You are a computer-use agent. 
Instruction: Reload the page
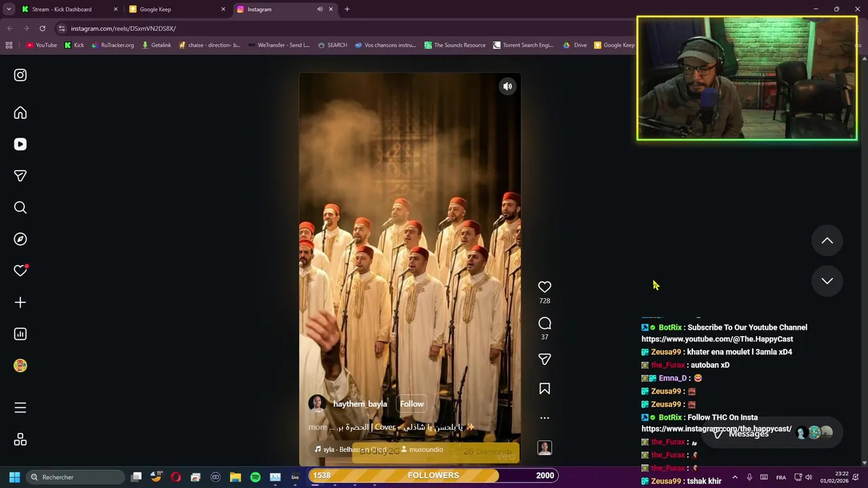click(x=42, y=28)
